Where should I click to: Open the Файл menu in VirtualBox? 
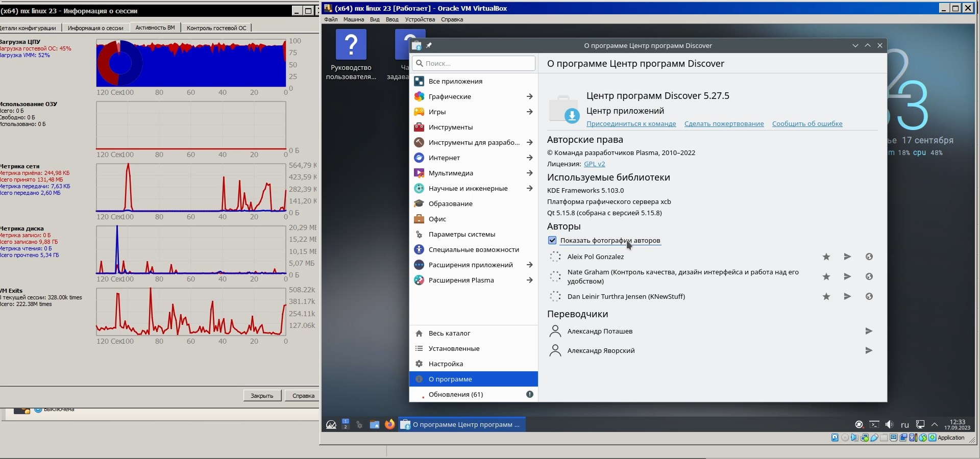331,19
